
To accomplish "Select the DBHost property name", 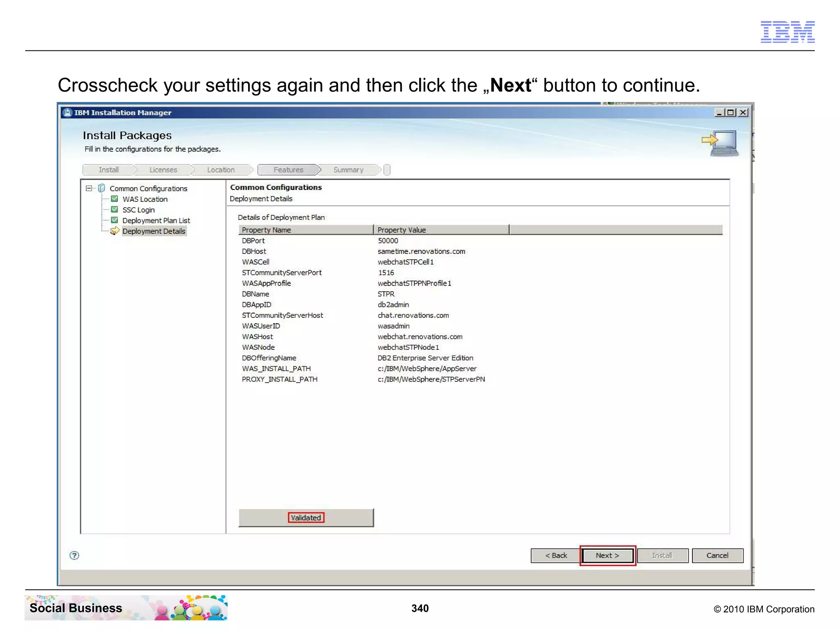I will coord(254,251).
